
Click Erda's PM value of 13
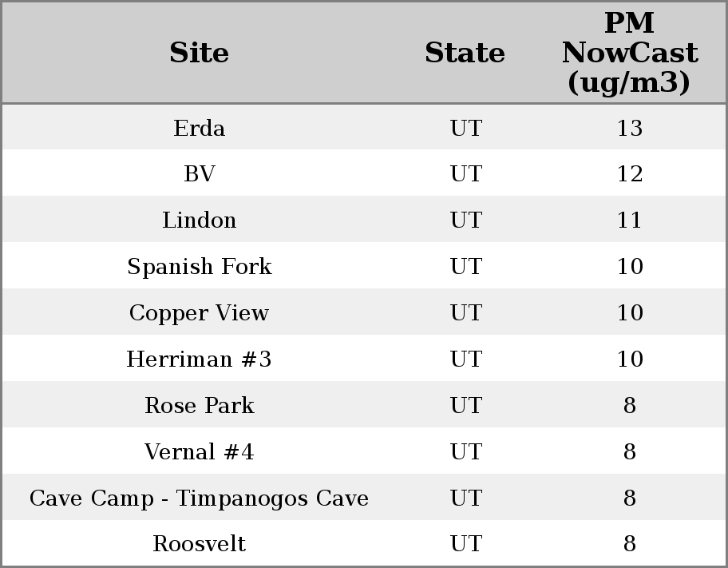(x=629, y=128)
